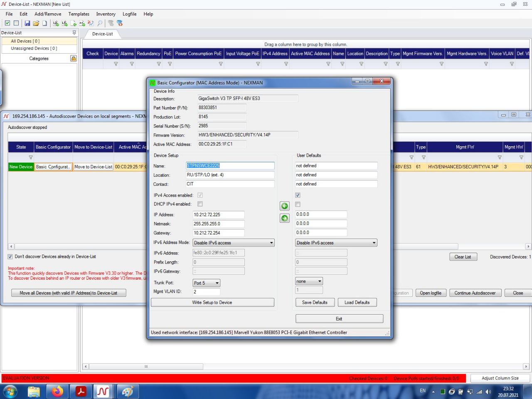Screen dimensions: 532x399
Task: Click the 'New Device' state cell in Autodiscover
Action: pos(21,167)
